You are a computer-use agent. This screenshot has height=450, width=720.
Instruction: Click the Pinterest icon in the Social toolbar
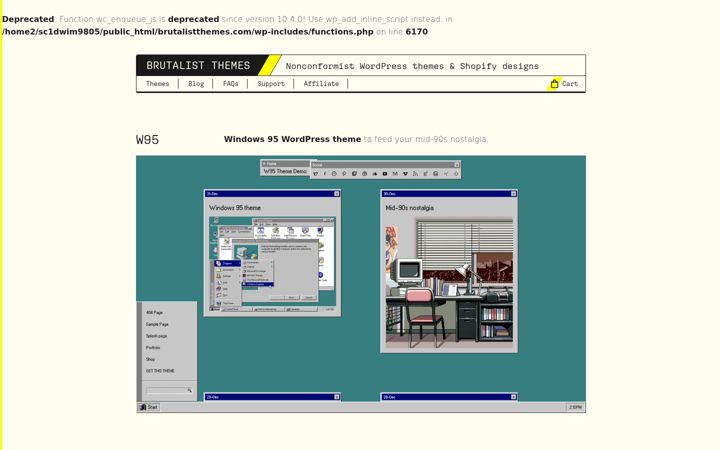[344, 174]
